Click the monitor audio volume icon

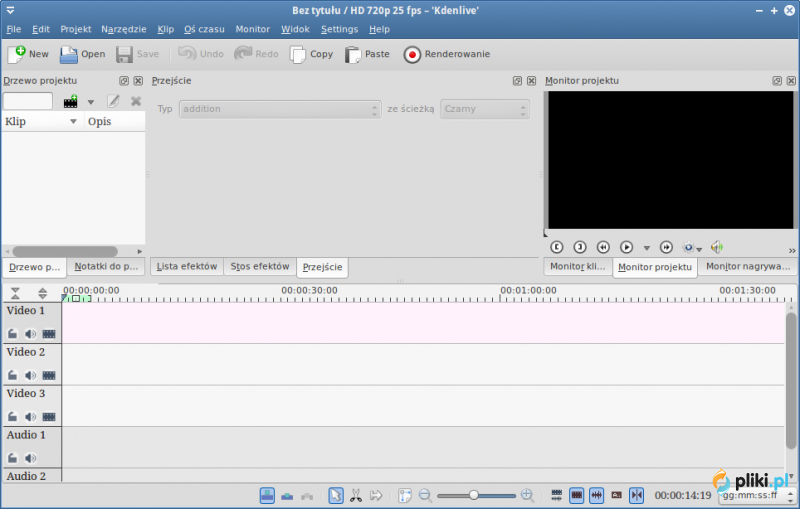point(717,247)
